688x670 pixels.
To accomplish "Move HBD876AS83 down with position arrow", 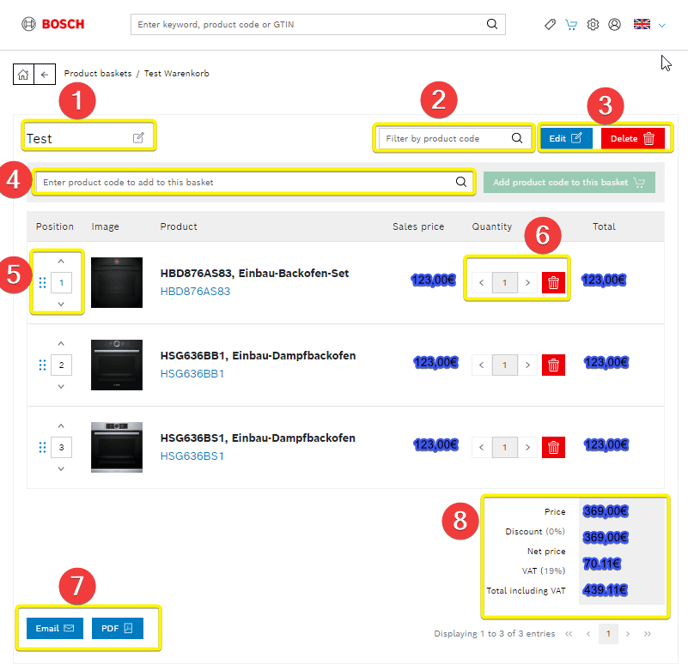I will click(x=61, y=304).
